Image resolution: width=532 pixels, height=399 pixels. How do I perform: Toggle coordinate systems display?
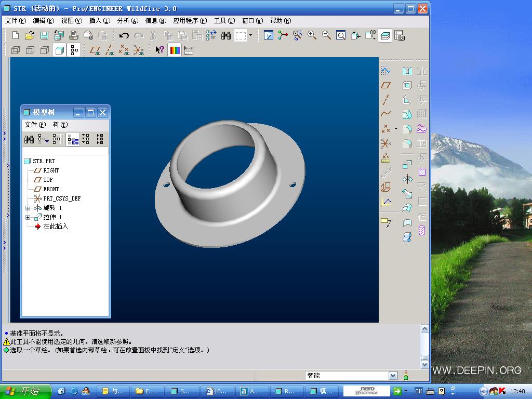tap(139, 50)
